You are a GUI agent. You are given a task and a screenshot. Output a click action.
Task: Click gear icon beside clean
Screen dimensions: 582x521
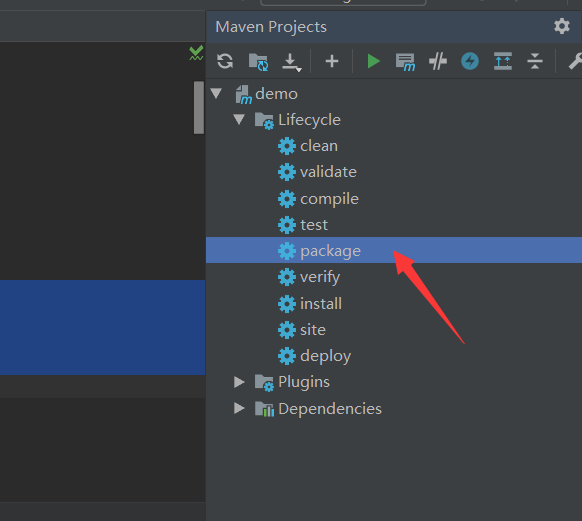[287, 146]
